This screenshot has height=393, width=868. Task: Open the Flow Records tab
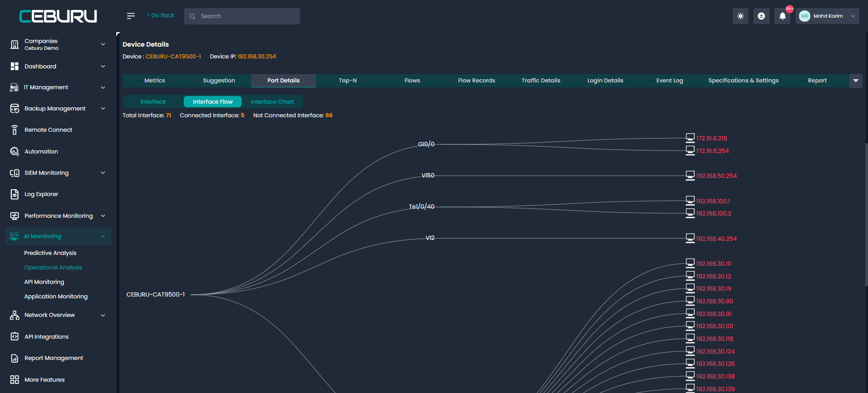tap(477, 81)
